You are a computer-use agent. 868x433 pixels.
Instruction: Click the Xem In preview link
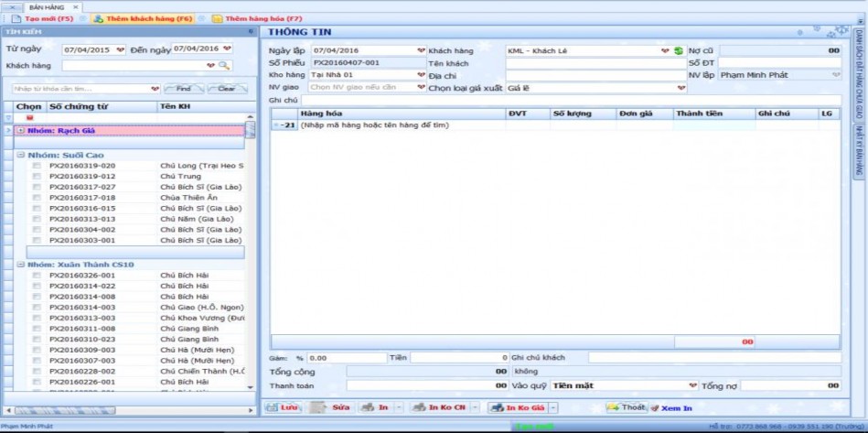(x=671, y=407)
